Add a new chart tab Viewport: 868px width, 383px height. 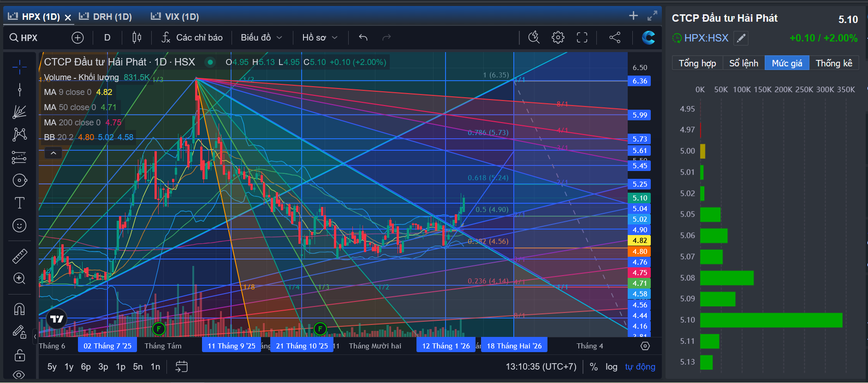tap(634, 16)
